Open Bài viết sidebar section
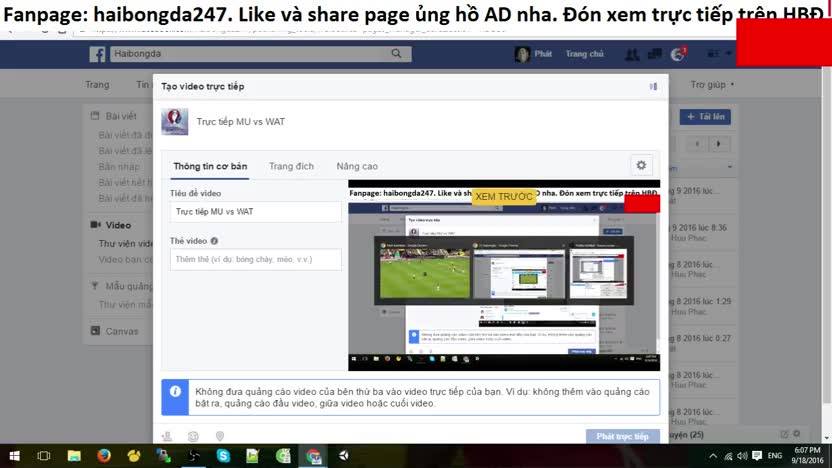The width and height of the screenshot is (832, 468). 120,116
